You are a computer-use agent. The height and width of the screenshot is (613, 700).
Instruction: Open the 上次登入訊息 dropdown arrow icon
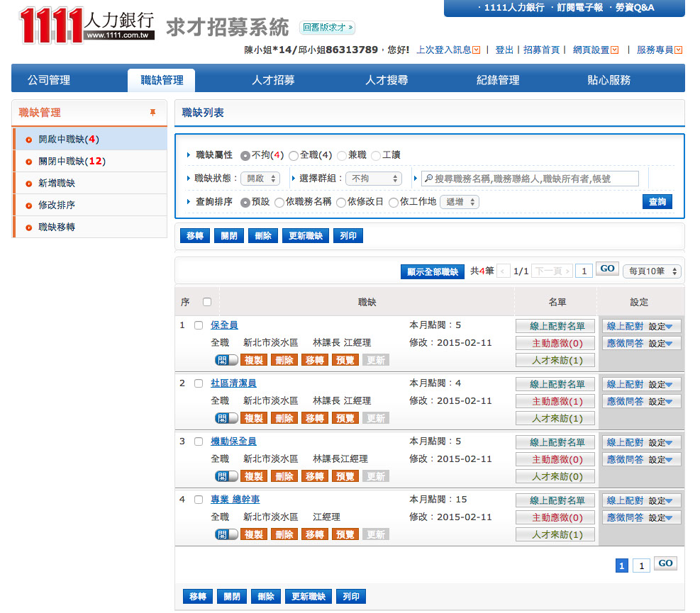tap(476, 50)
